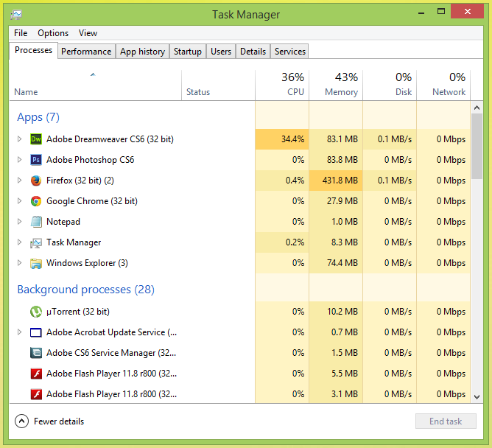Minimize the Task Manager window
This screenshot has width=492, height=448.
421,13
